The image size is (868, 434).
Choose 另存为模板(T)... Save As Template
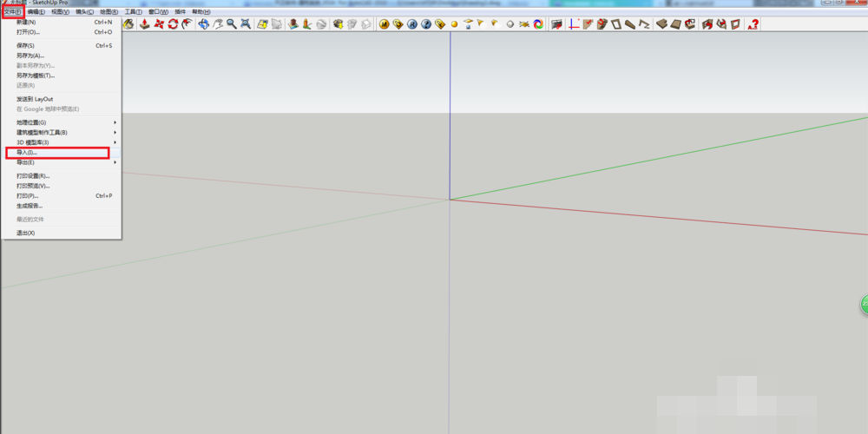point(62,76)
